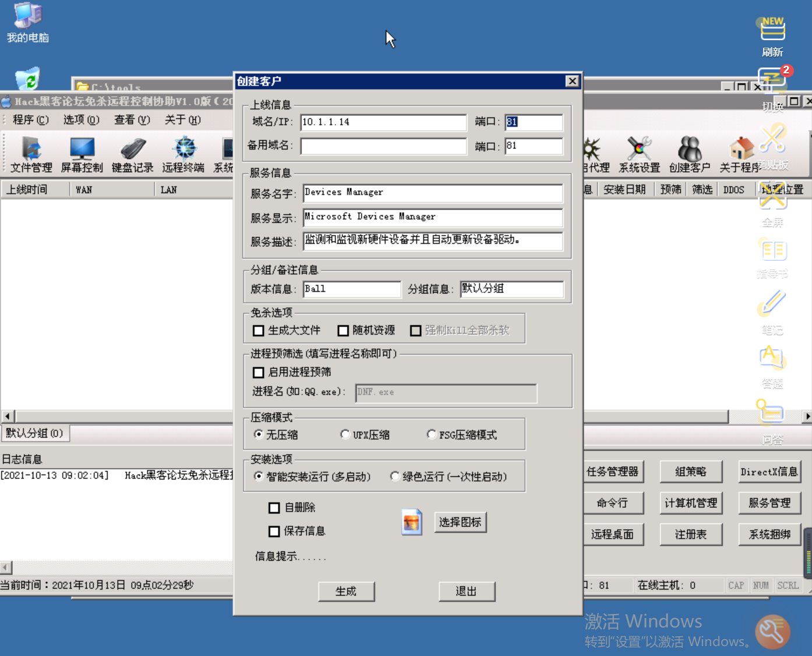Click the 服务名字 input field
The width and height of the screenshot is (812, 656).
coord(433,193)
